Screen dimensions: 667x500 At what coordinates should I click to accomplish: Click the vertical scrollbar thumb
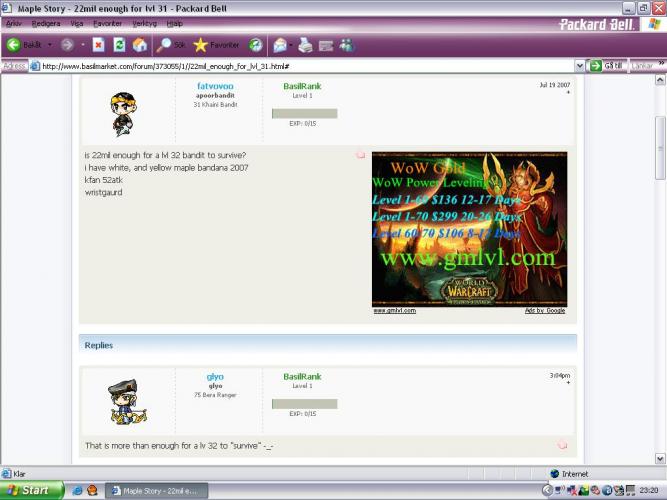click(x=660, y=148)
